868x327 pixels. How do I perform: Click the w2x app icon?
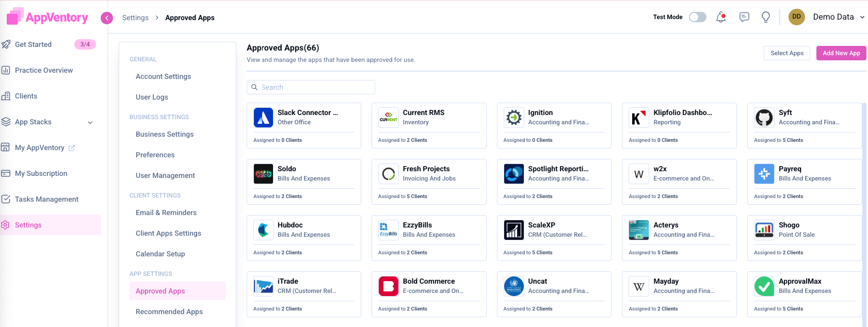[x=639, y=174]
